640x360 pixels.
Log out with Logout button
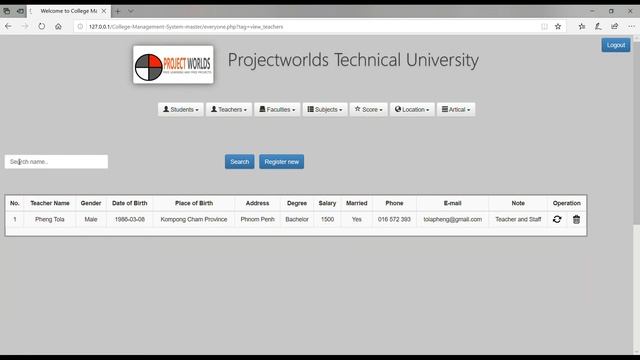coord(616,45)
